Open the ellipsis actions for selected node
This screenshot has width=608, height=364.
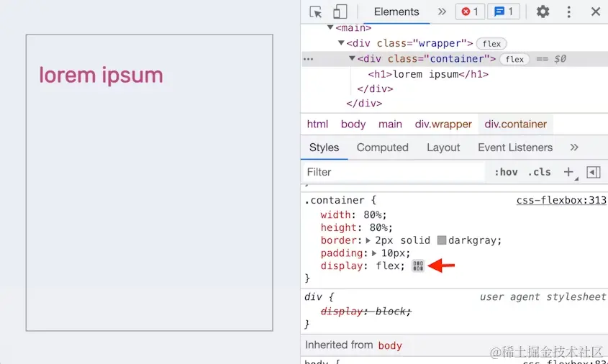tap(308, 59)
